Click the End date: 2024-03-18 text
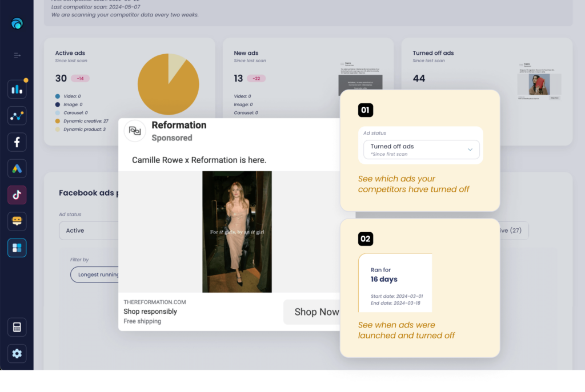 click(x=395, y=303)
